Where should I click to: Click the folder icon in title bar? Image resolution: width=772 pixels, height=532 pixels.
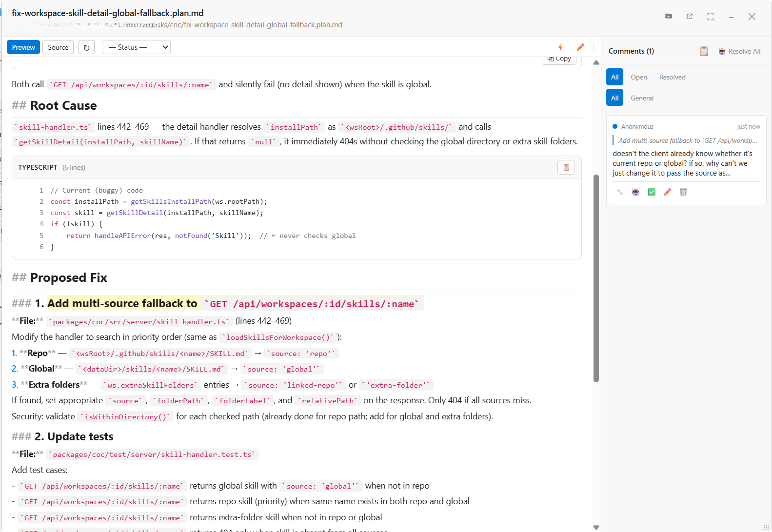coord(669,17)
